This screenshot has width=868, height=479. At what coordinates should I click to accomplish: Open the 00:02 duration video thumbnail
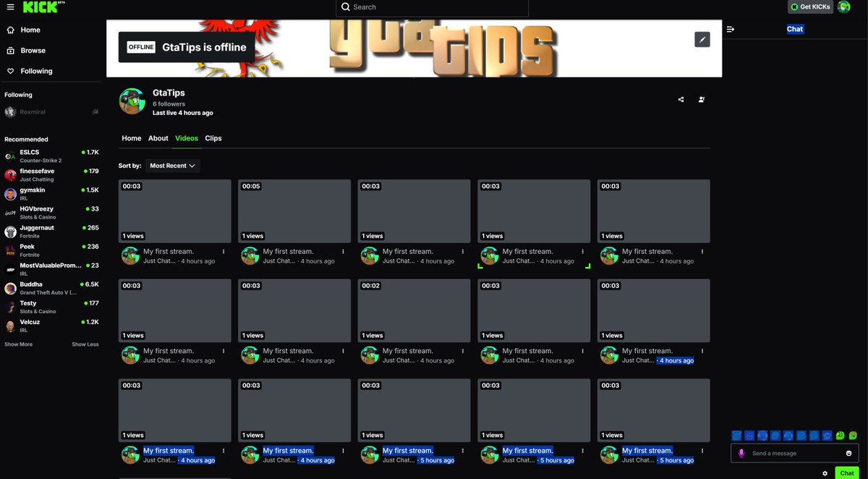click(x=414, y=310)
